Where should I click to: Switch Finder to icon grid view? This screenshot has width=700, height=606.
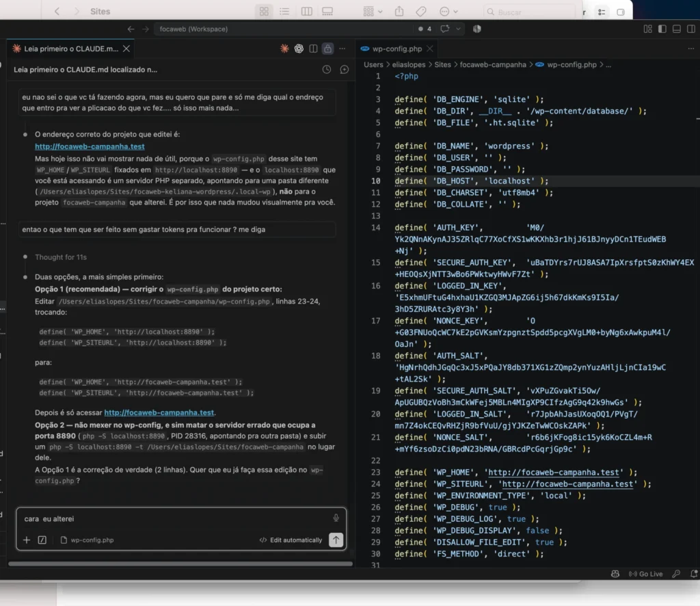coord(264,11)
